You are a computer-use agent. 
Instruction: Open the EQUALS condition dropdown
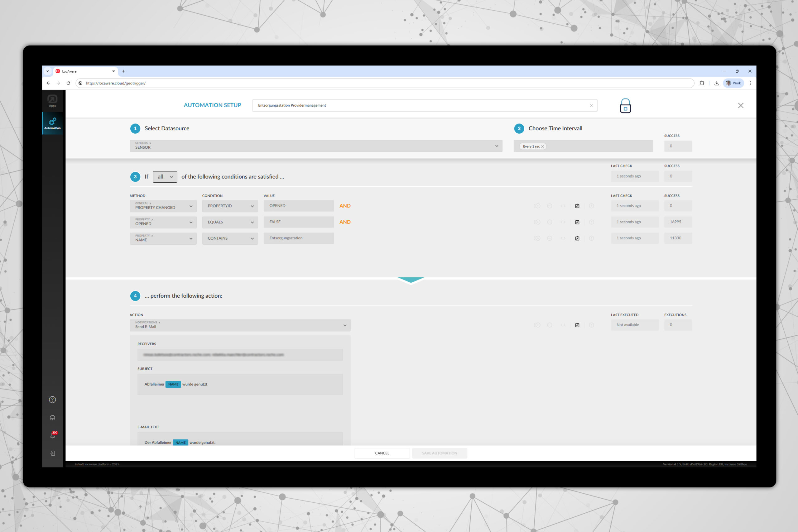coord(230,222)
